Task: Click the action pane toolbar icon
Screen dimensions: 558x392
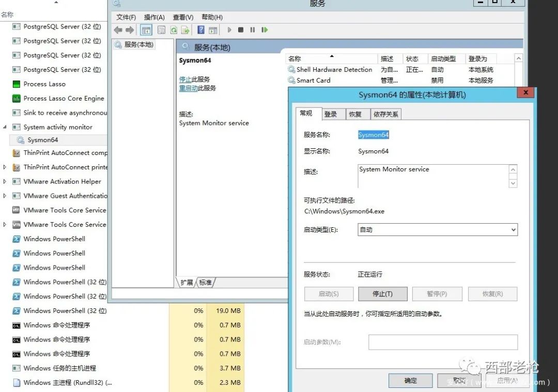Action: 213,30
